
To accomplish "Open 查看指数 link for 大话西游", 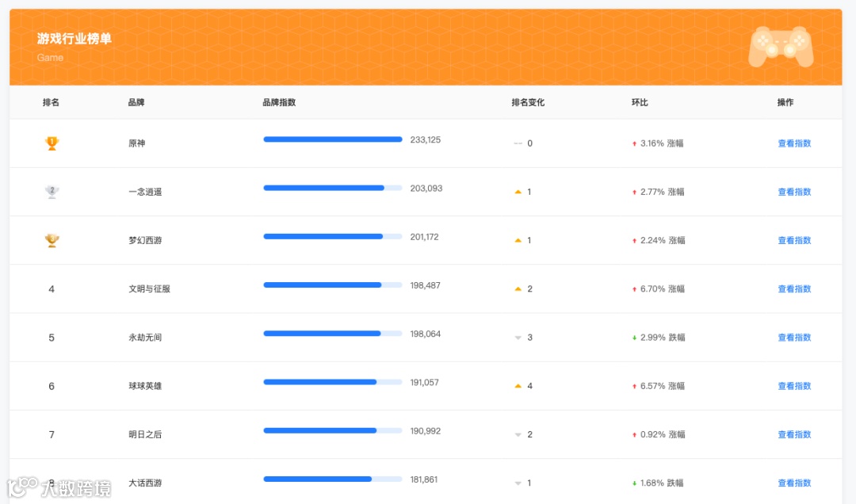I will (794, 483).
